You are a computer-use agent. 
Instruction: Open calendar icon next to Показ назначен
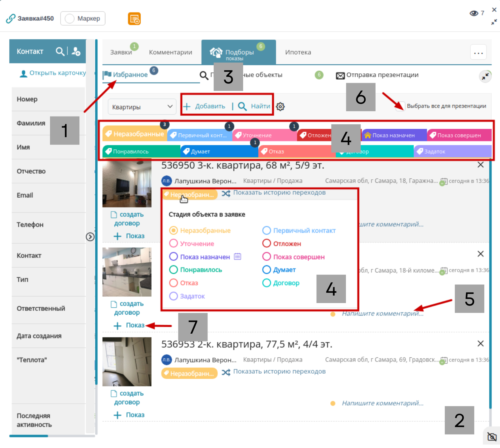pyautogui.click(x=237, y=256)
